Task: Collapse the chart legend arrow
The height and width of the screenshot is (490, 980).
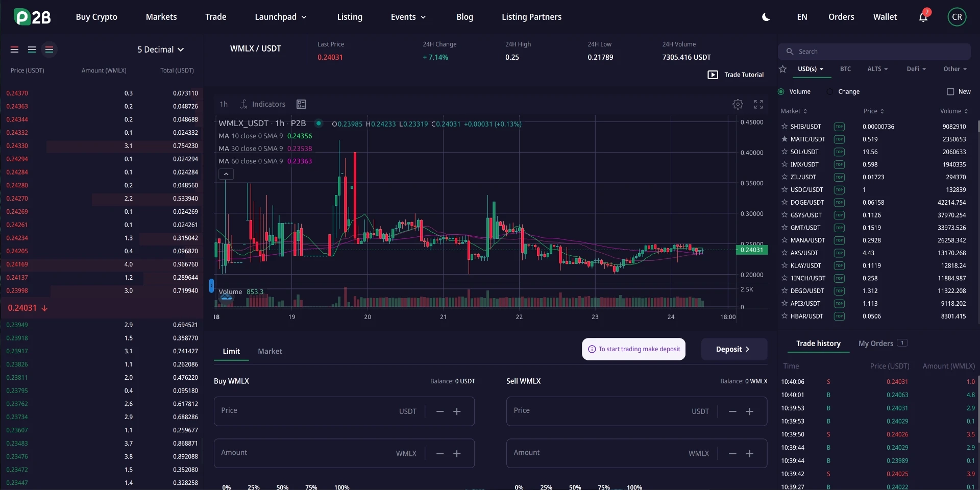Action: (x=226, y=174)
